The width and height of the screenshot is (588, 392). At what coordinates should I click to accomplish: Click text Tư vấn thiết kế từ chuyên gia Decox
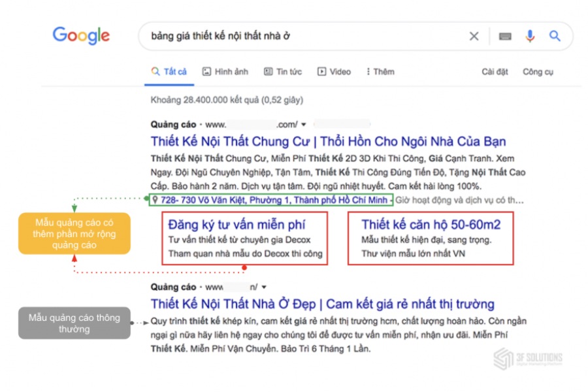pyautogui.click(x=239, y=240)
